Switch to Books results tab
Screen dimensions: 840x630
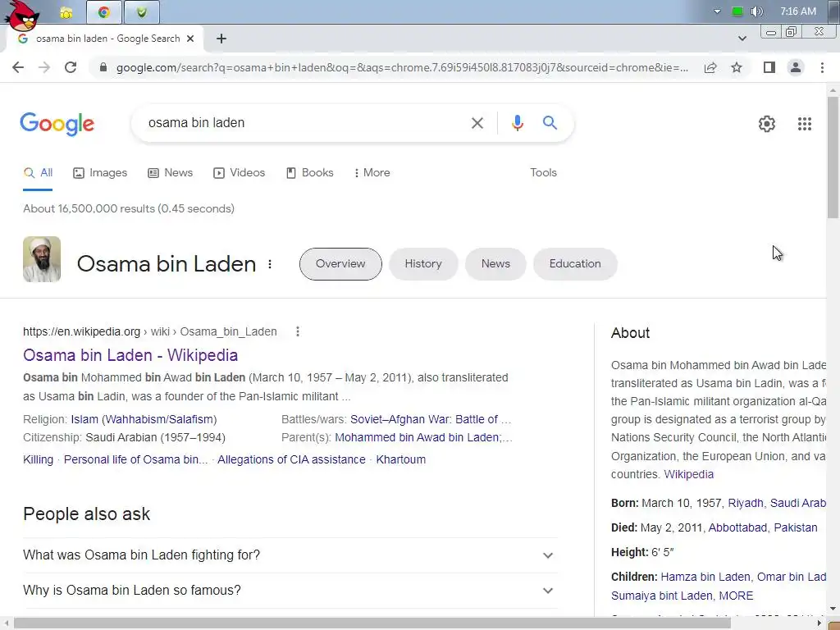click(309, 172)
